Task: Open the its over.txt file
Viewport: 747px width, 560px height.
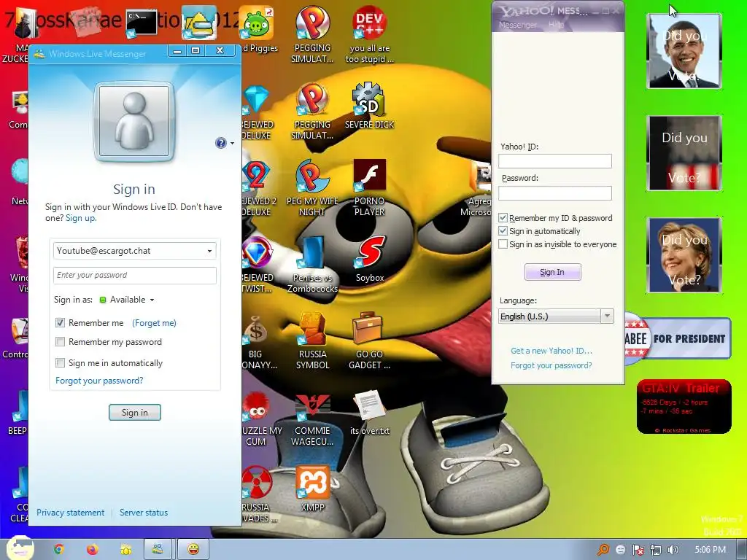Action: (x=369, y=405)
